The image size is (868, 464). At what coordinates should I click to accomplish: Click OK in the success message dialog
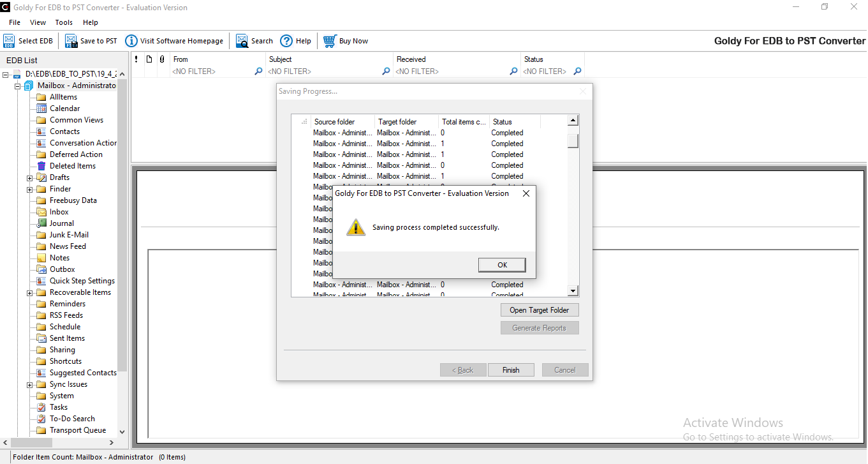tap(502, 265)
